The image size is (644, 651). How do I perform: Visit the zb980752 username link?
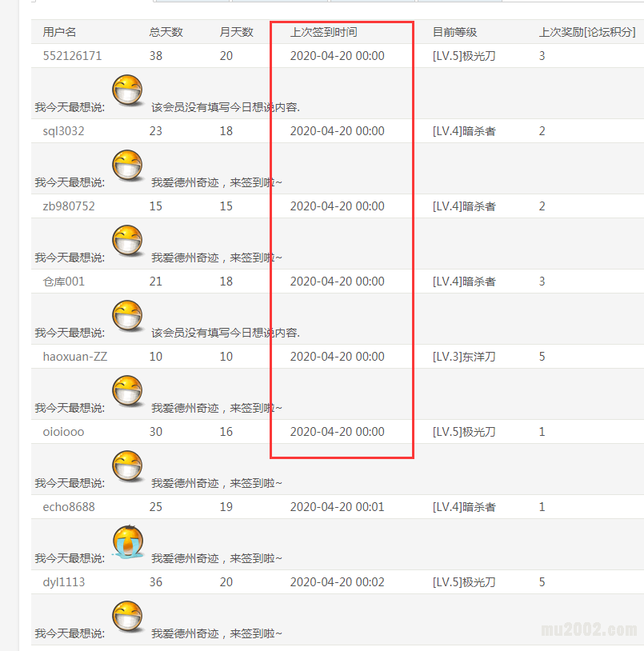click(69, 206)
